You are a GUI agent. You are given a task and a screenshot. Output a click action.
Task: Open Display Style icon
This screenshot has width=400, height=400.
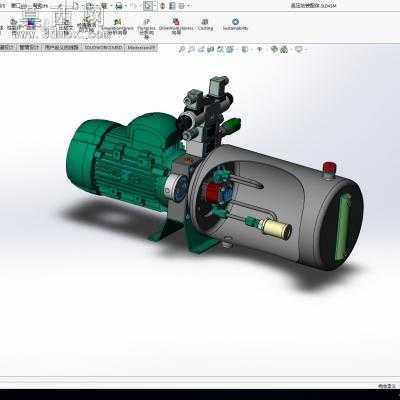(244, 50)
